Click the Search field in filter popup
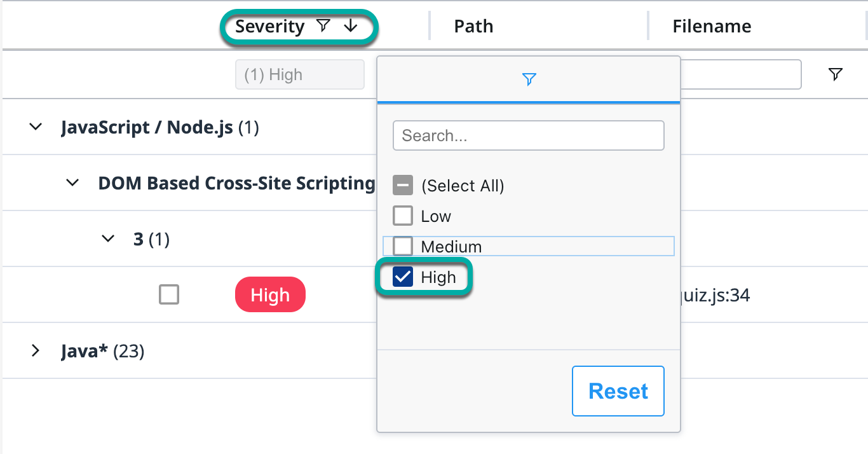Viewport: 868px width, 454px height. coord(529,135)
